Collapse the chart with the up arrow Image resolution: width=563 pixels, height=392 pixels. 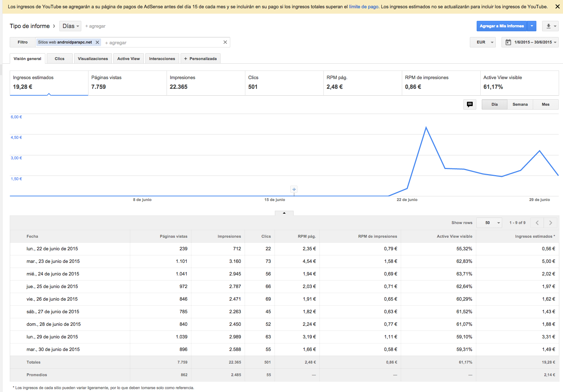pos(284,213)
